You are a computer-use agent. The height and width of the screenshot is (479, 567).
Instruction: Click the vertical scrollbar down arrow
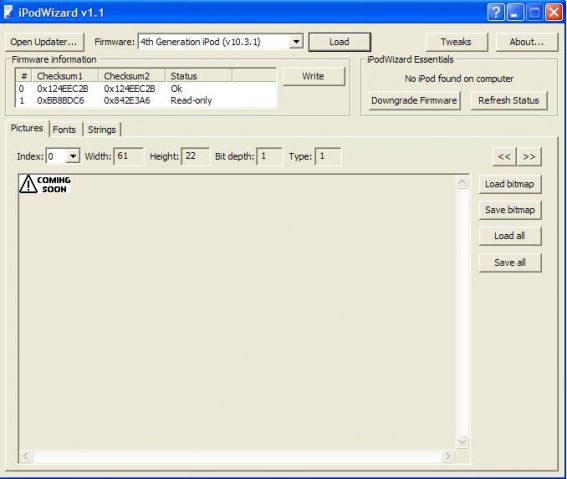click(x=462, y=441)
